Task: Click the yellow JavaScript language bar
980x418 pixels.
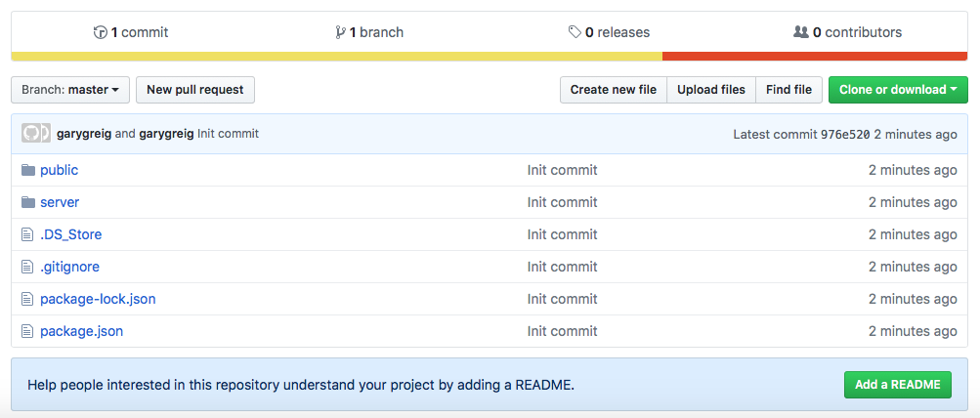Action: point(336,57)
